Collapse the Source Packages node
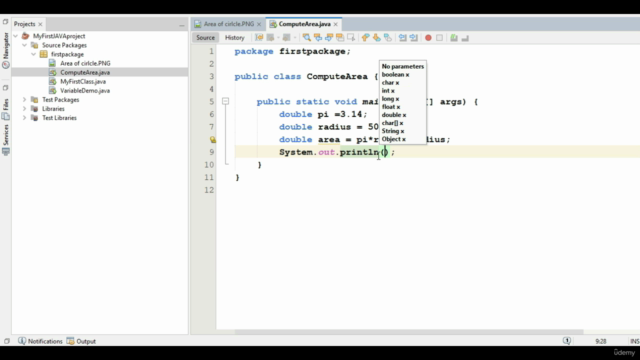 [x=24, y=45]
